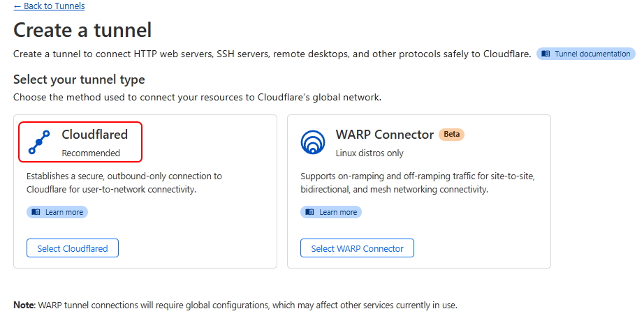Image resolution: width=644 pixels, height=332 pixels.
Task: Click the Linux distros only label
Action: 369,153
